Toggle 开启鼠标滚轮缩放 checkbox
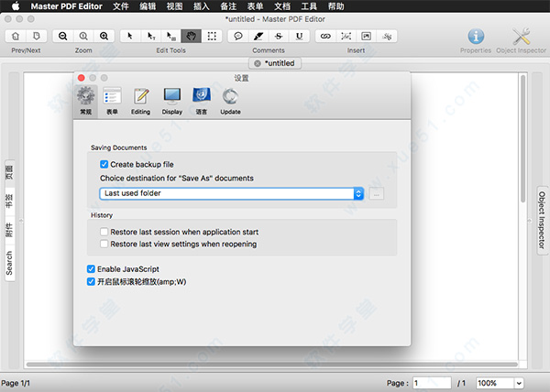The width and height of the screenshot is (550, 392). (x=91, y=282)
